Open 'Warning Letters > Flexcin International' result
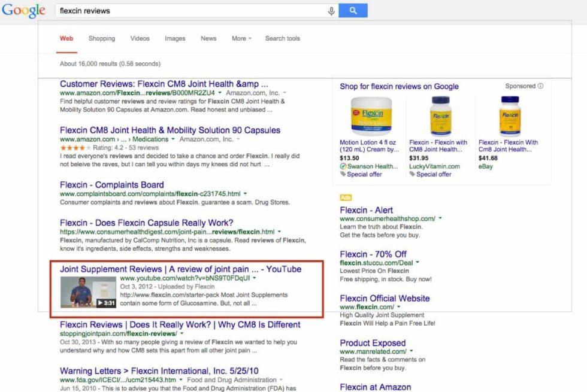This screenshot has width=587, height=392. [159, 371]
